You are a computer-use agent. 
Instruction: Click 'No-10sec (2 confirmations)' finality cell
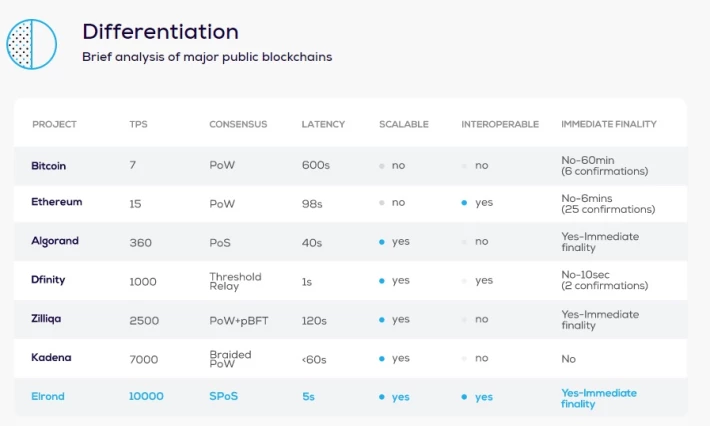point(604,280)
